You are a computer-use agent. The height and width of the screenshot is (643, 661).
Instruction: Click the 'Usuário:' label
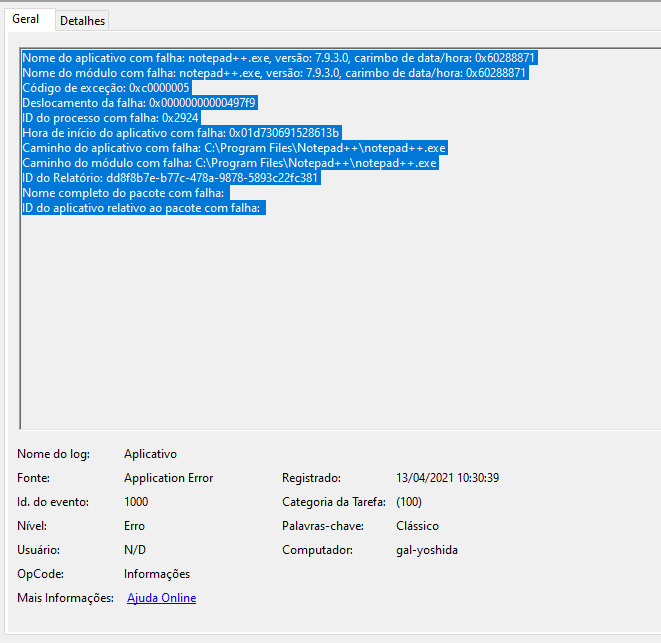pyautogui.click(x=38, y=550)
